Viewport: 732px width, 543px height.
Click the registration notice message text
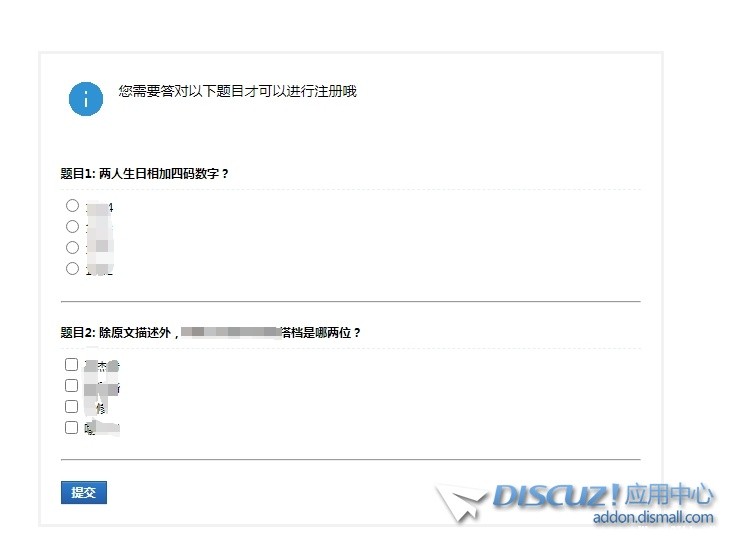[237, 91]
